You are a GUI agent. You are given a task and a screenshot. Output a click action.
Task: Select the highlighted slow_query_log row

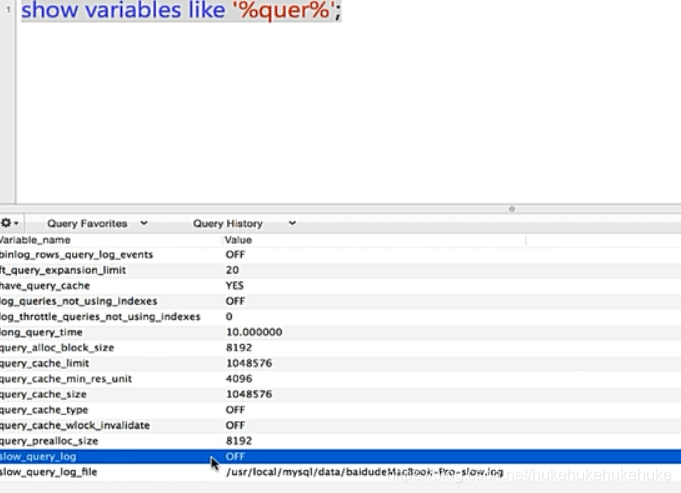(x=340, y=457)
